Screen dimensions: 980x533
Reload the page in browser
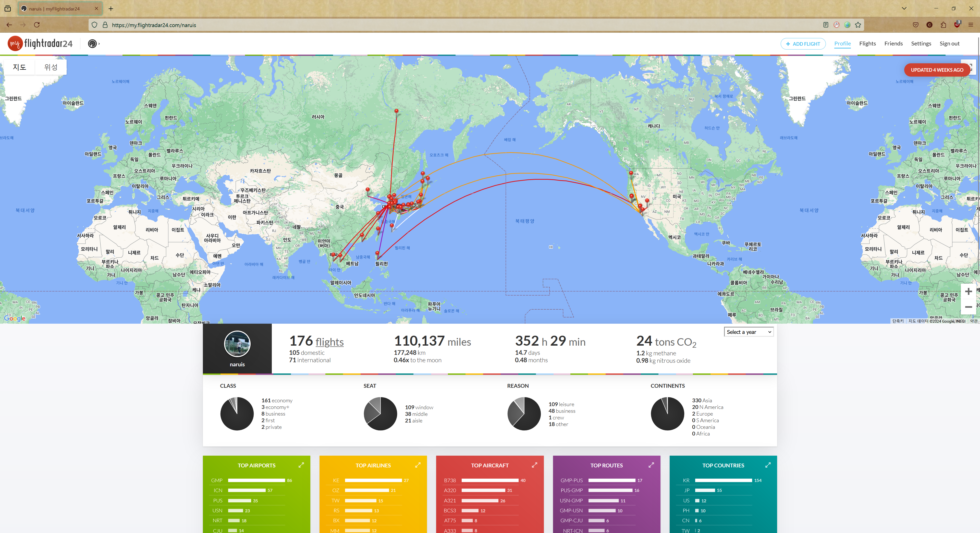click(x=37, y=25)
